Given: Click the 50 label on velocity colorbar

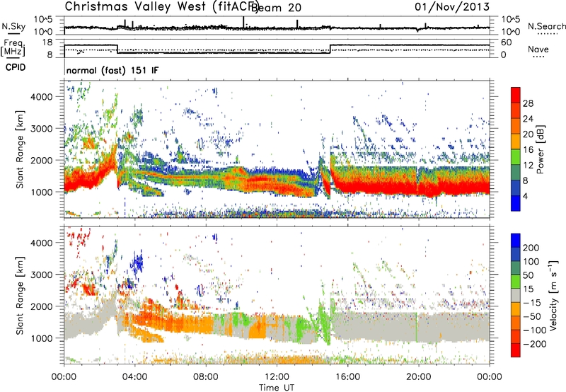Looking at the screenshot, I should [x=529, y=275].
